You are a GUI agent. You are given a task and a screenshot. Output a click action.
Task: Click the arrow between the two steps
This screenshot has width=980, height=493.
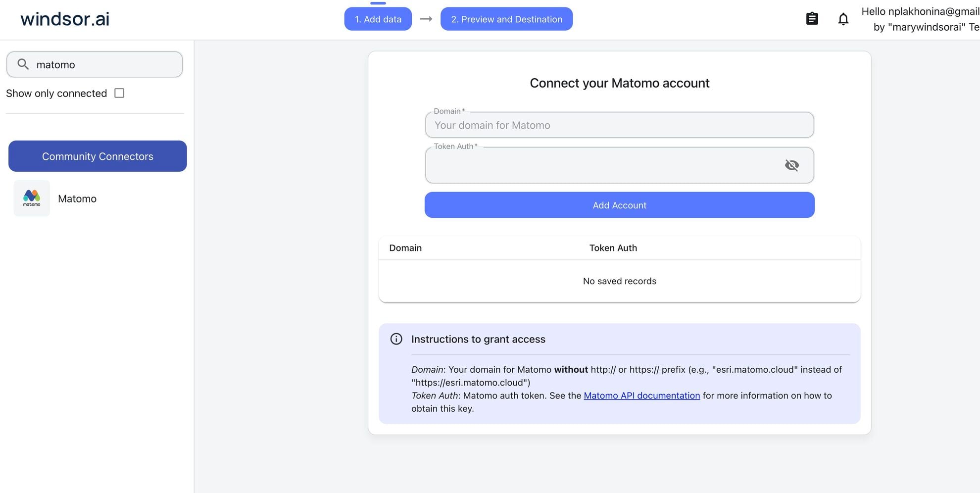click(x=425, y=19)
